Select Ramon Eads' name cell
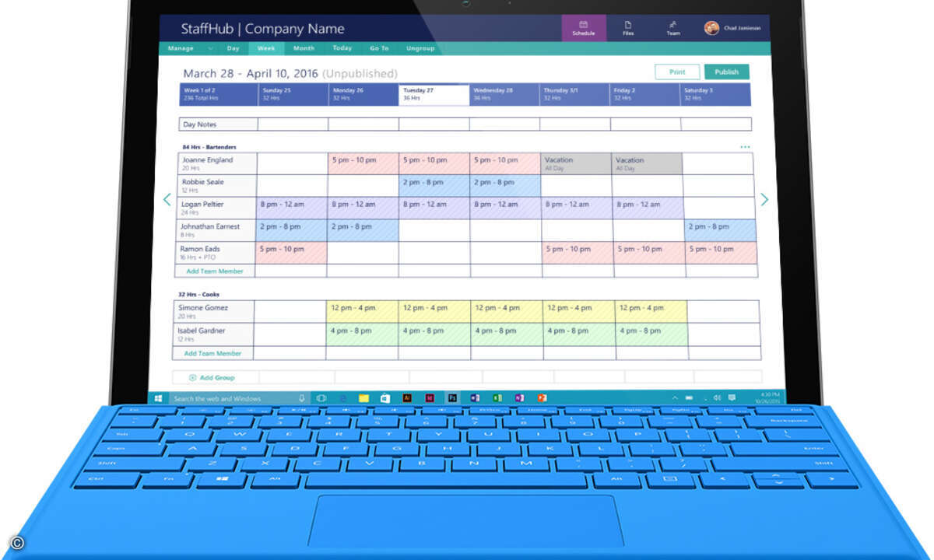Image resolution: width=934 pixels, height=560 pixels. coord(216,253)
